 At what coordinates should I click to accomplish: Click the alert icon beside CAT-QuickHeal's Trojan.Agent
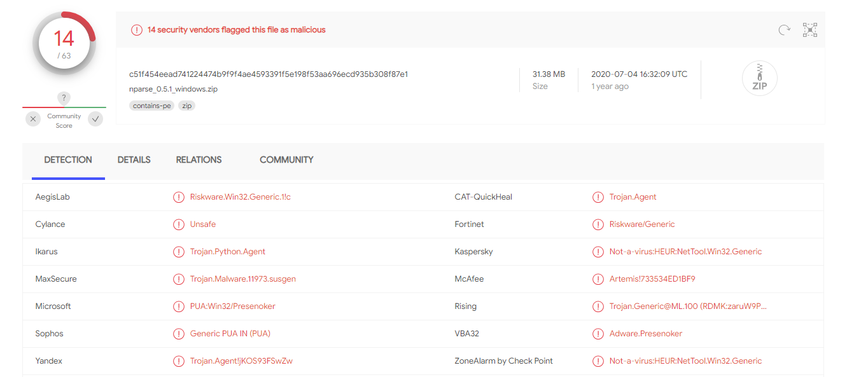[x=598, y=197]
